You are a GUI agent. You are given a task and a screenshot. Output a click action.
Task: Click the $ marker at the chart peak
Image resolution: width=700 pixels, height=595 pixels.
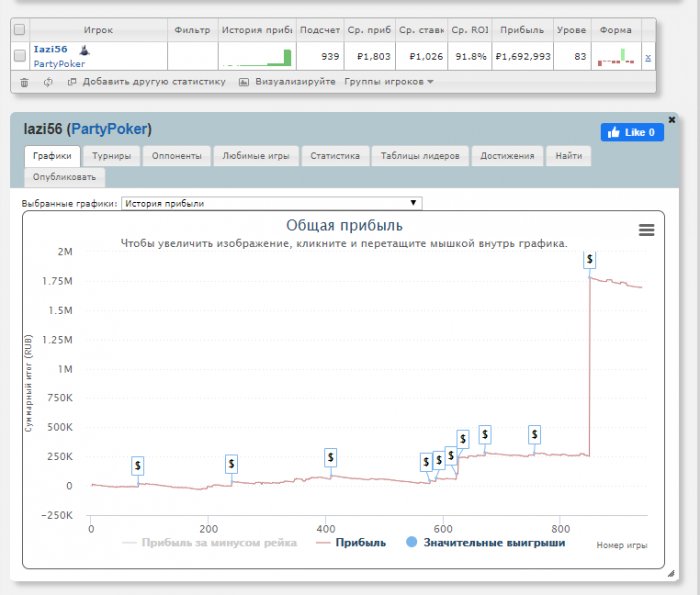(x=590, y=259)
